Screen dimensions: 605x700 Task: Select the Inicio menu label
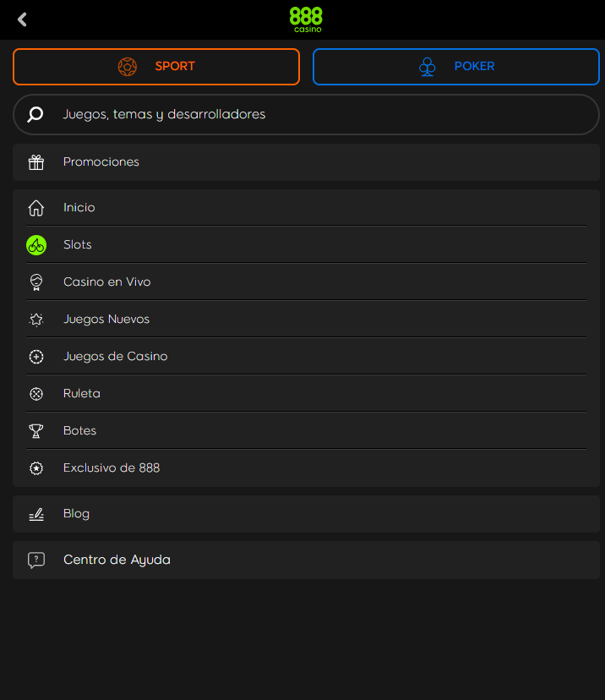(x=79, y=208)
